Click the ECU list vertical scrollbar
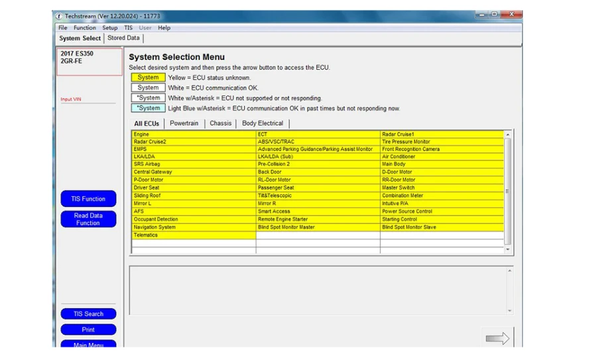 point(507,192)
